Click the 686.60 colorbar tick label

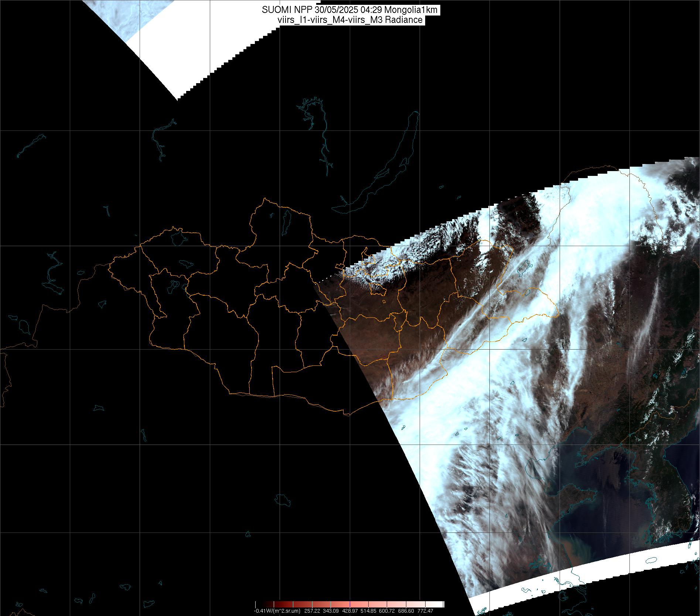406,611
